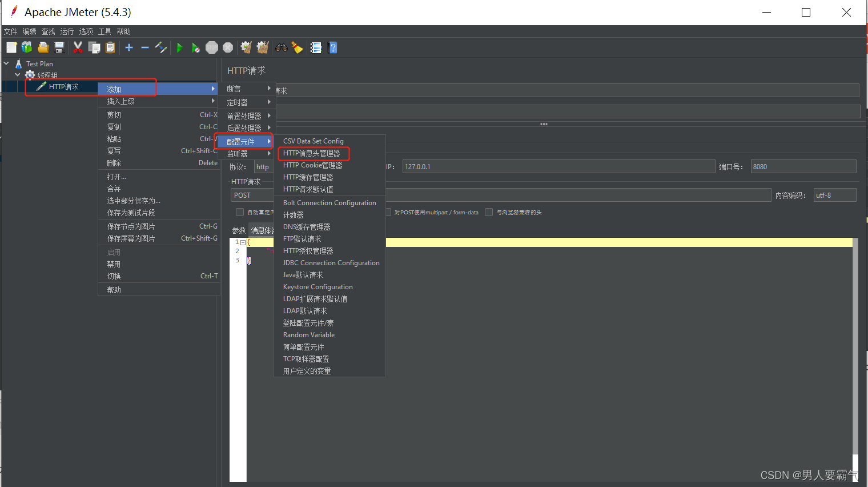Viewport: 868px width, 487px height.
Task: Expand the 定时器 submenu
Action: coord(247,102)
